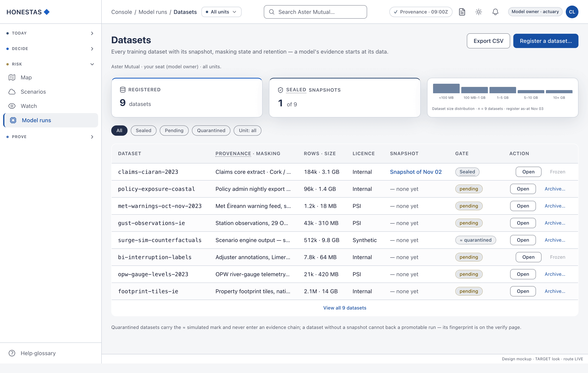This screenshot has width=588, height=373.
Task: Expand the TODAY sidebar section
Action: (50, 33)
